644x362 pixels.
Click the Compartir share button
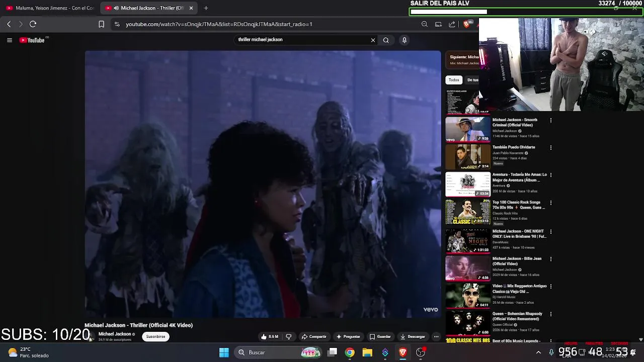coord(314,337)
